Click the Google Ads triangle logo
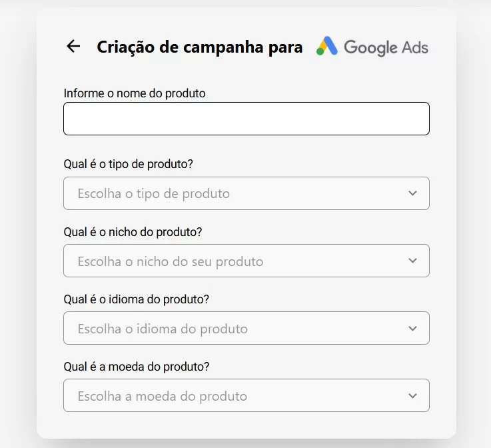The width and height of the screenshot is (491, 448). pyautogui.click(x=326, y=47)
